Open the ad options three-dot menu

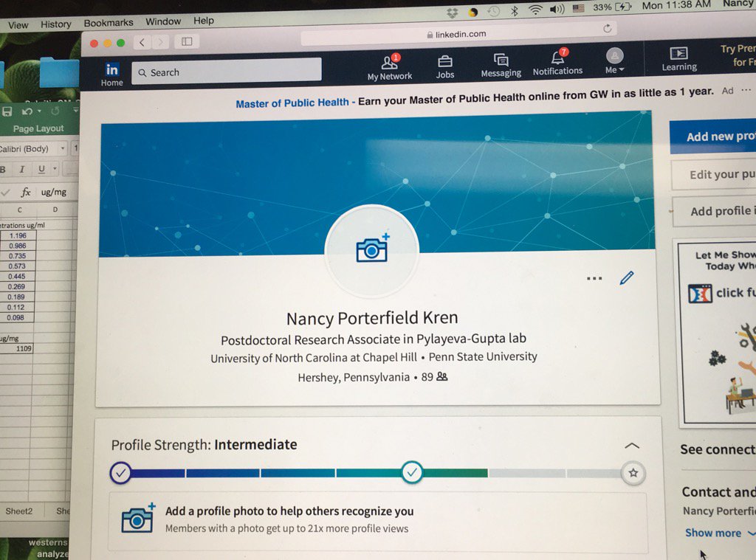click(x=746, y=89)
